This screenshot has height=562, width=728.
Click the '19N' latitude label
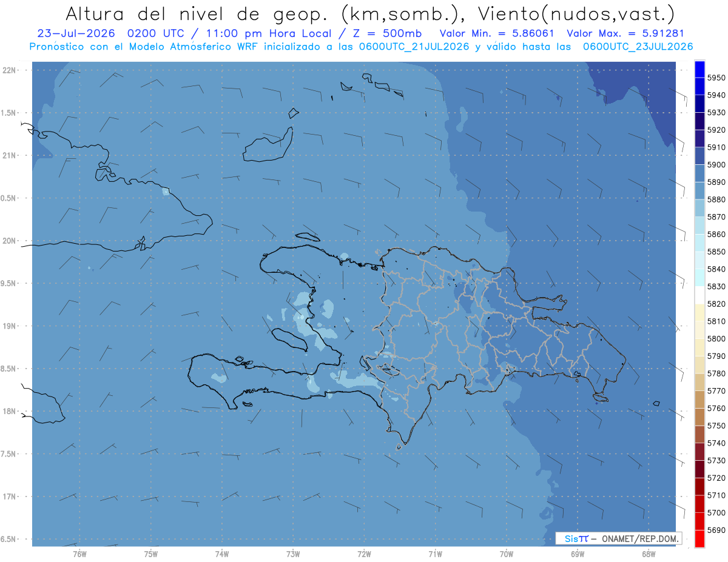(9, 326)
